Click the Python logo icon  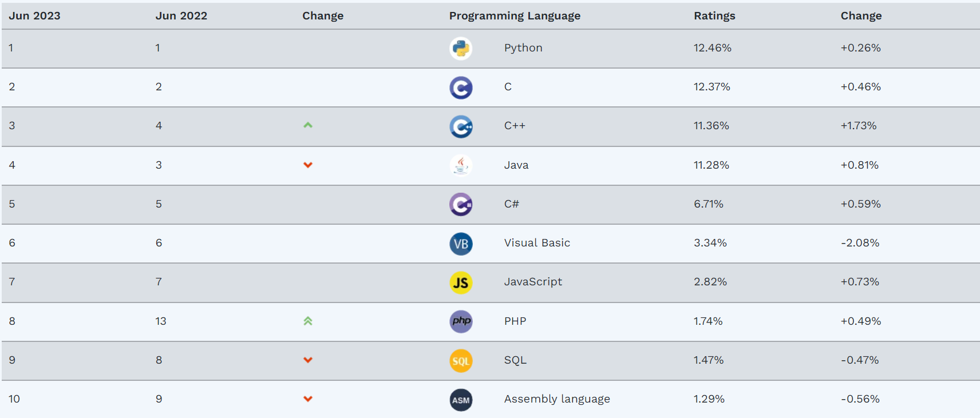pos(461,49)
